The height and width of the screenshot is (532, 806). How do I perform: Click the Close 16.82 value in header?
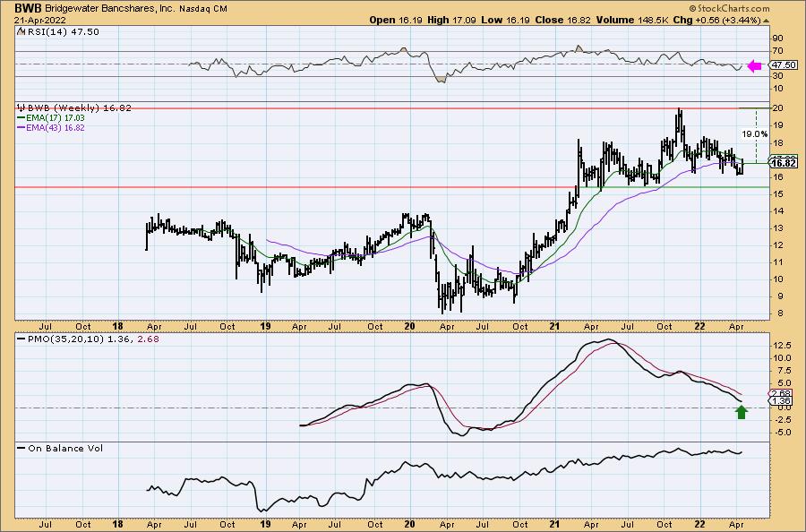point(563,20)
